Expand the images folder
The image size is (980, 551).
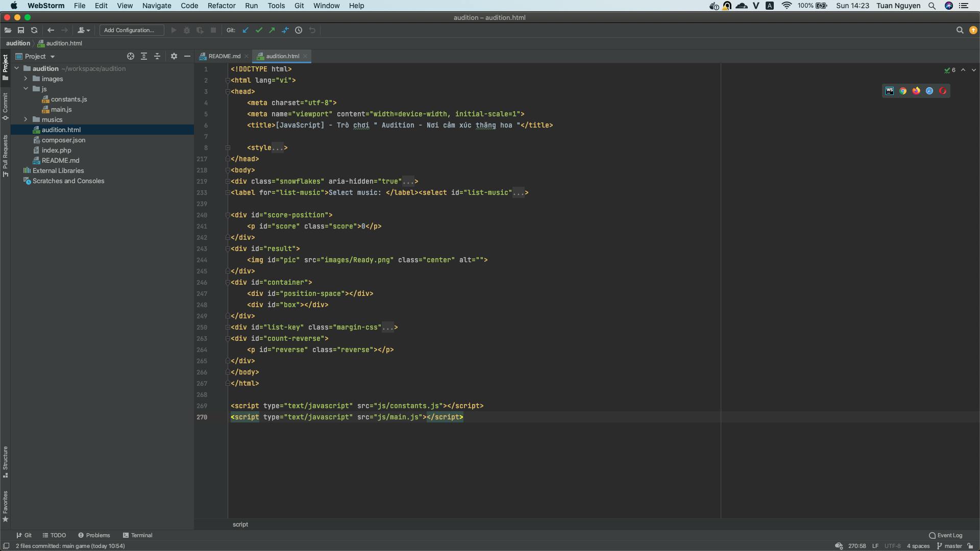click(x=26, y=79)
